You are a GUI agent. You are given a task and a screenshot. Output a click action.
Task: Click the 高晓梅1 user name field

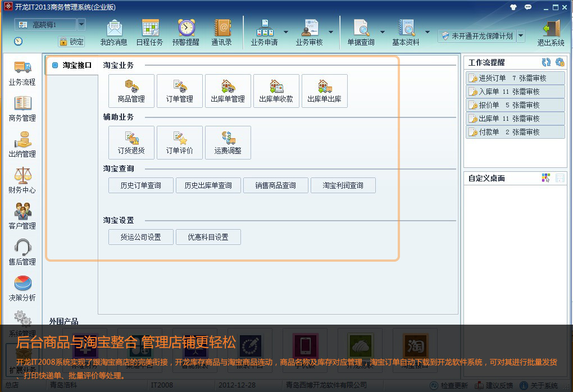point(46,25)
